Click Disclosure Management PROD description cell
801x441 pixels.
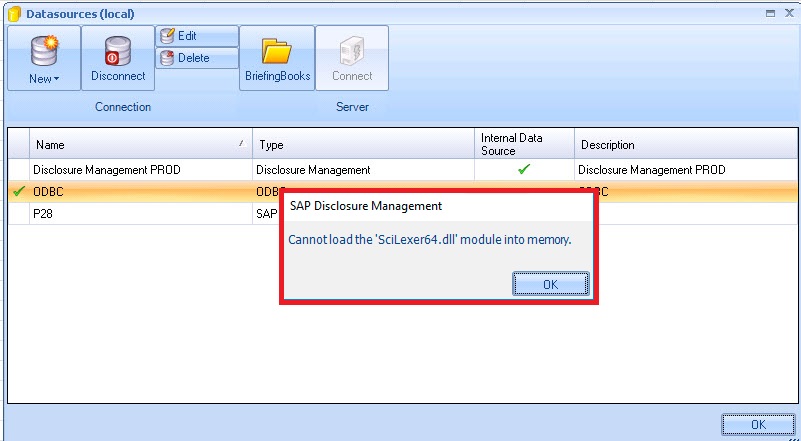(x=686, y=170)
